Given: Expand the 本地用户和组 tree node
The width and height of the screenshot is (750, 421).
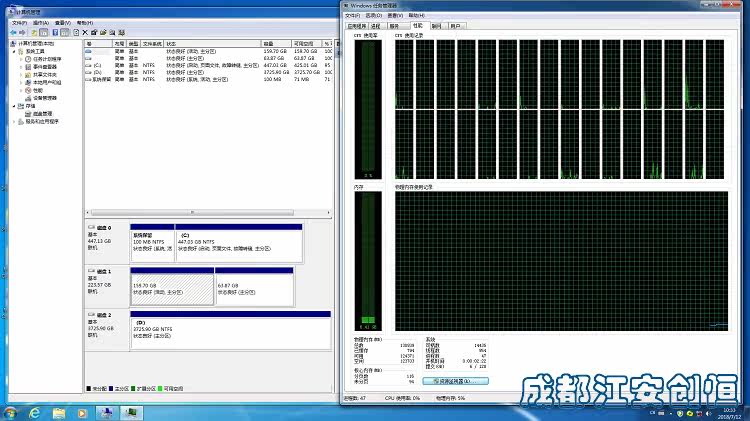Looking at the screenshot, I should click(21, 82).
